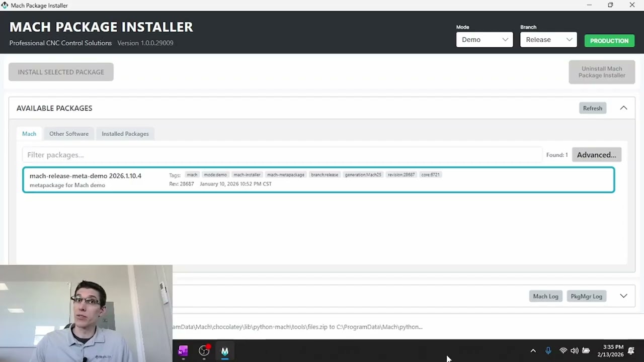
Task: Click the 'mach-metapackage' tag
Action: click(x=286, y=175)
